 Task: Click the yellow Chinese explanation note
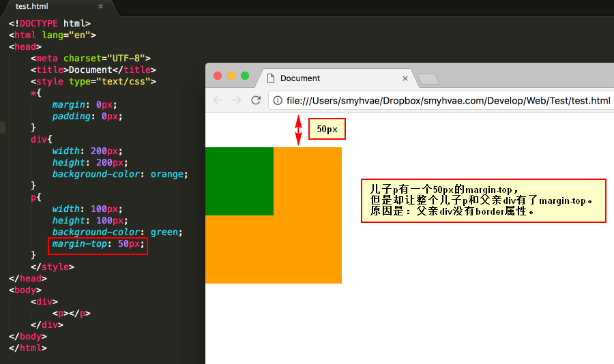pos(483,200)
